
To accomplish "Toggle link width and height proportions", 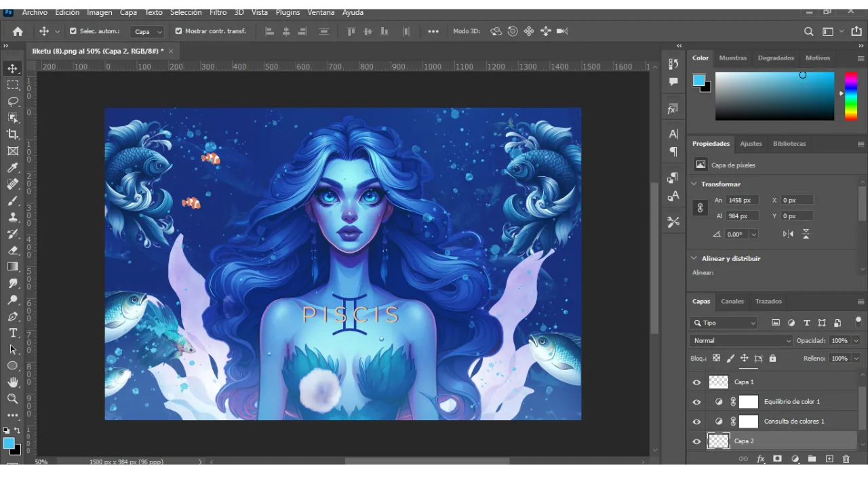I will (x=701, y=208).
